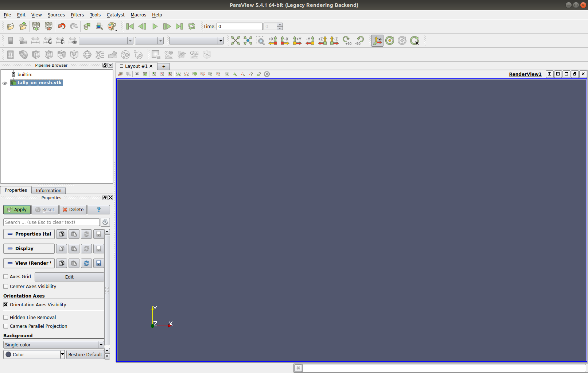This screenshot has width=588, height=373.
Task: Apply the Contour filter
Action: 23,55
